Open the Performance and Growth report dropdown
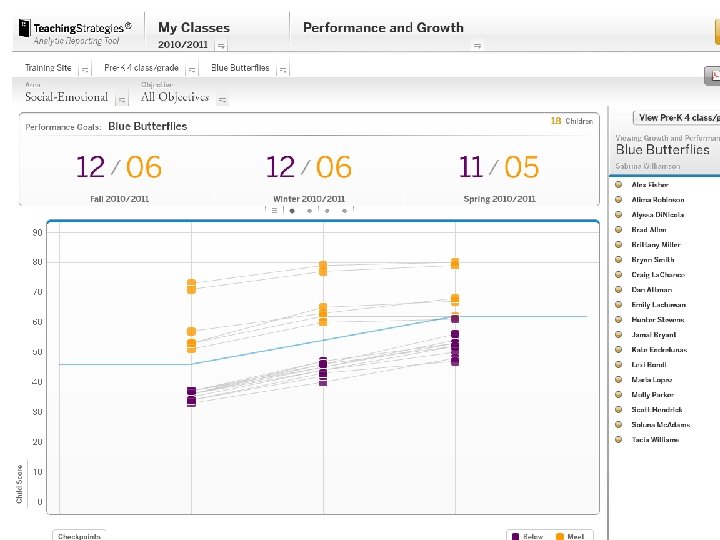Screen dimensions: 720x540 tap(478, 45)
